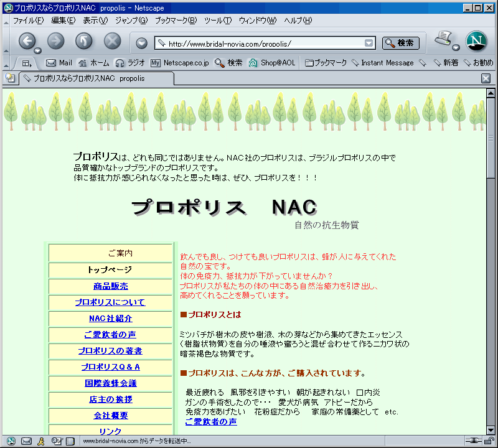The image size is (498, 448).
Task: Click the vertical scrollbar up arrow
Action: coord(491,93)
